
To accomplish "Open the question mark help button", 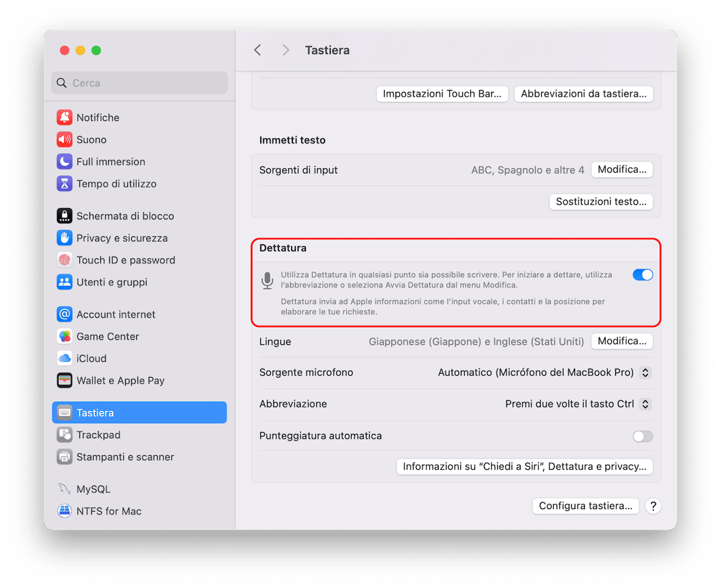I will pyautogui.click(x=653, y=506).
